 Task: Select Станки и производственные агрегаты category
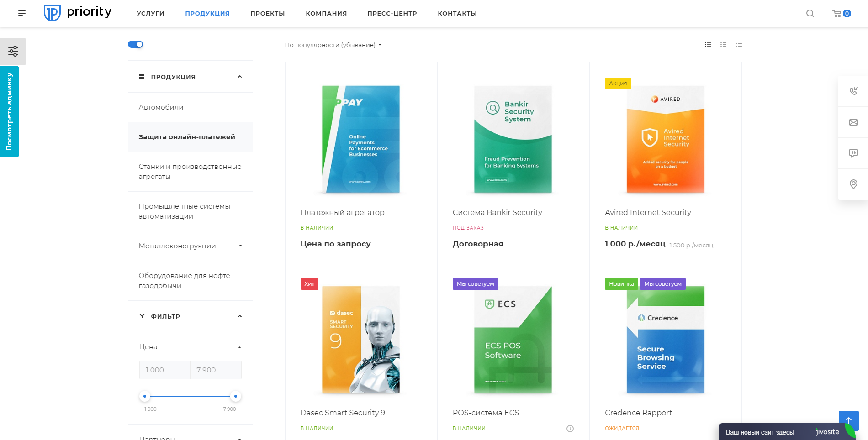click(191, 172)
